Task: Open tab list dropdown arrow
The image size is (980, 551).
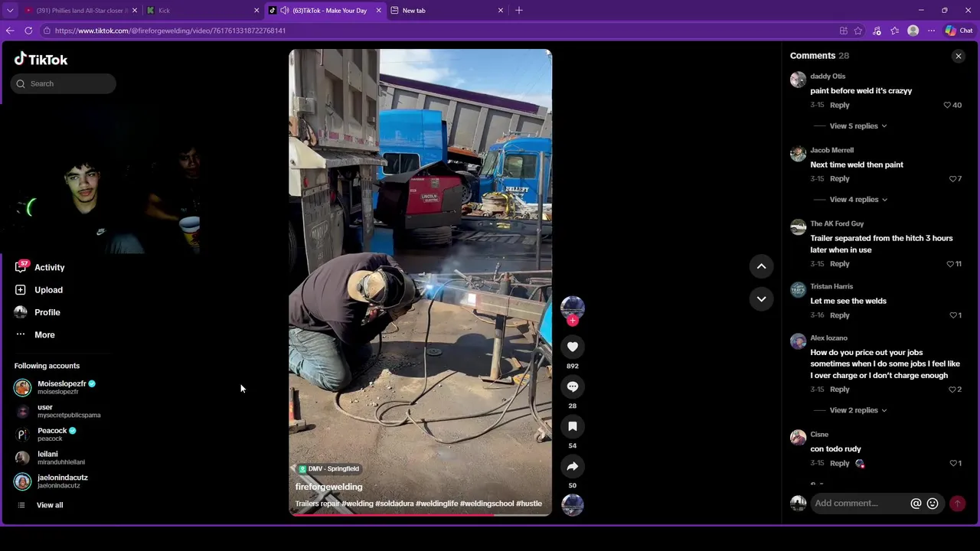Action: click(10, 11)
